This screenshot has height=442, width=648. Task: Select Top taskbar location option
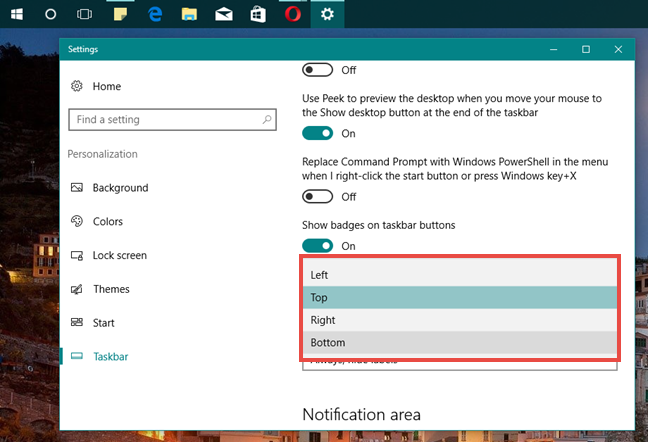click(460, 297)
